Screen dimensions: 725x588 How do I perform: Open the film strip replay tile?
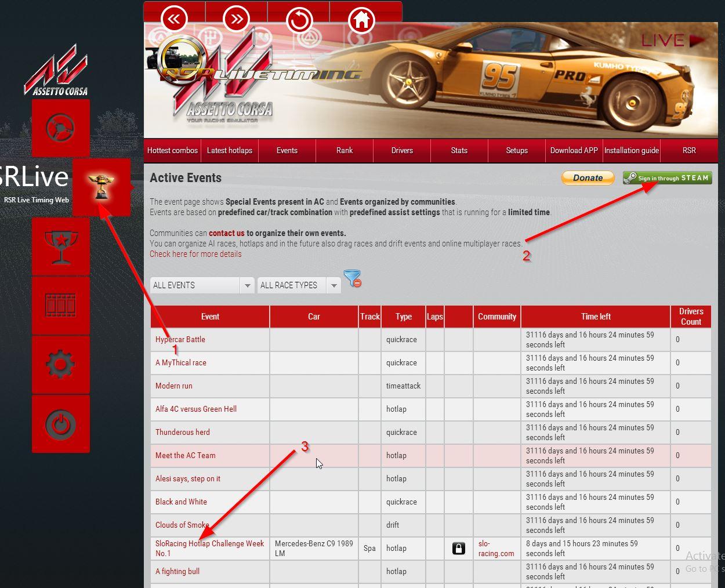point(61,306)
